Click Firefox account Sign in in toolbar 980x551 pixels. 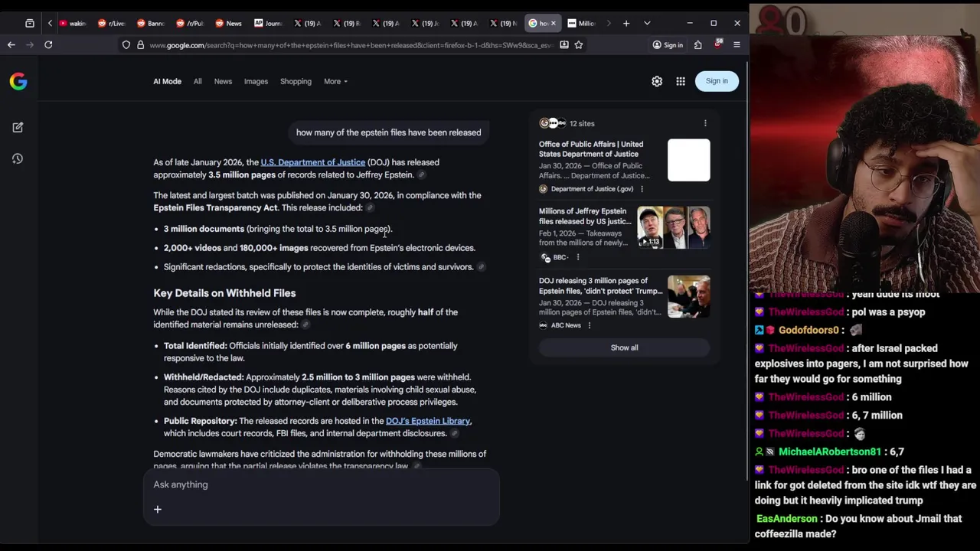[668, 45]
